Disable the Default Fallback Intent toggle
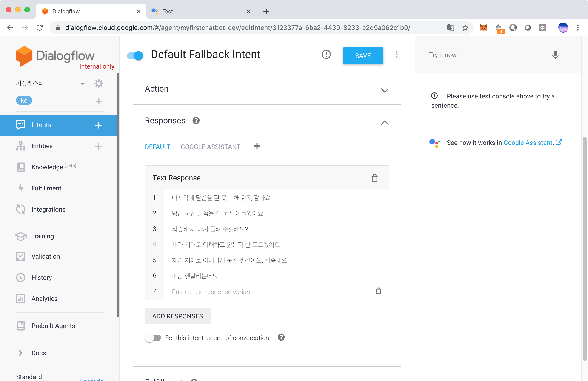The width and height of the screenshot is (588, 381). click(135, 55)
